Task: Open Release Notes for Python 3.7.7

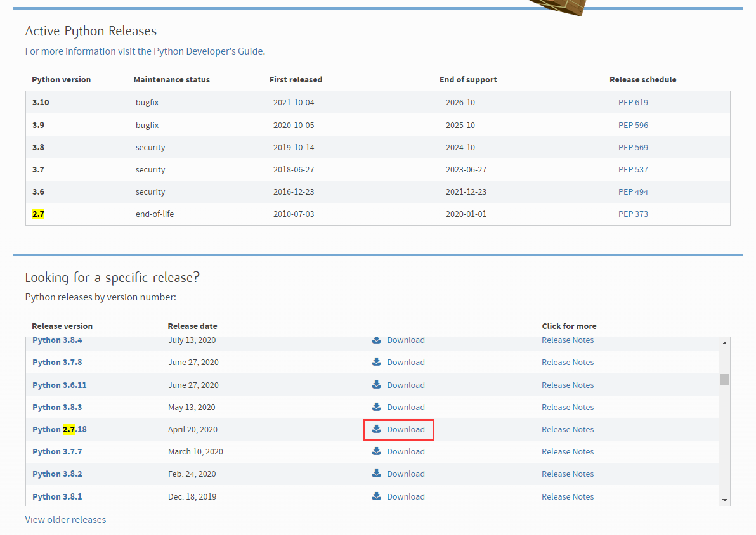Action: click(x=568, y=451)
